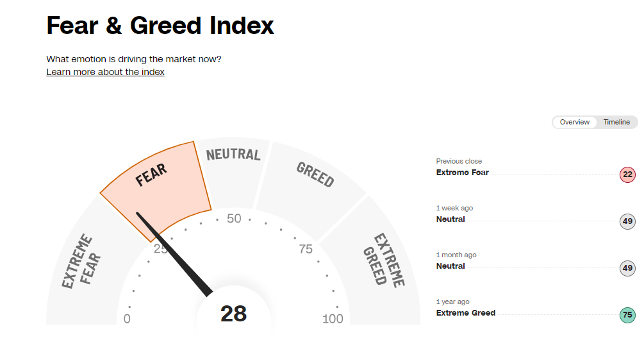644x340 pixels.
Task: Click the 'Fear & Greed Index' heading
Action: 160,26
